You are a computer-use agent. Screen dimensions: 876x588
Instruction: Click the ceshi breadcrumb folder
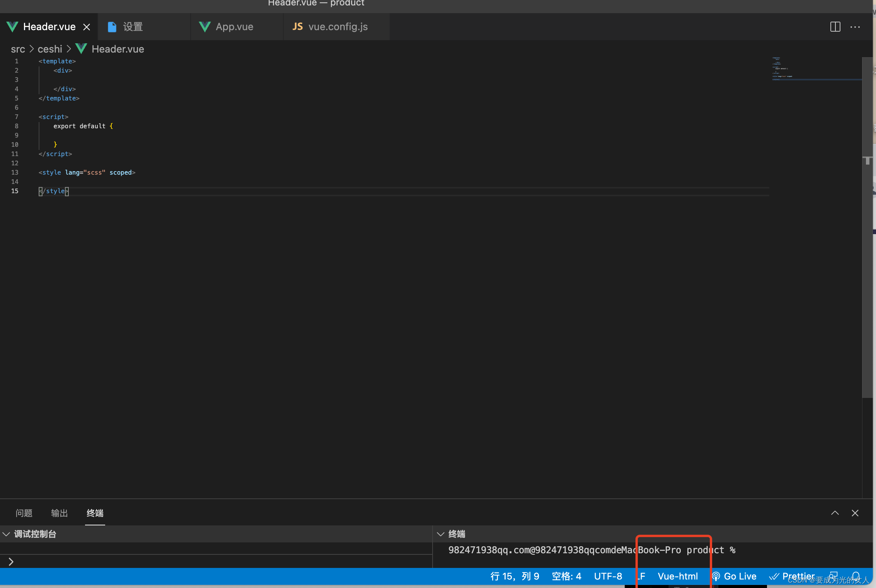coord(50,49)
